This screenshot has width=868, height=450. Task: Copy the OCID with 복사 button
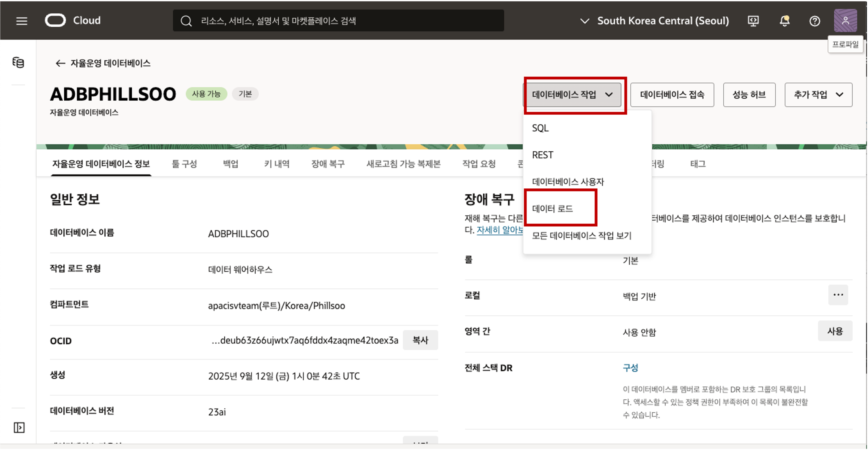[420, 340]
